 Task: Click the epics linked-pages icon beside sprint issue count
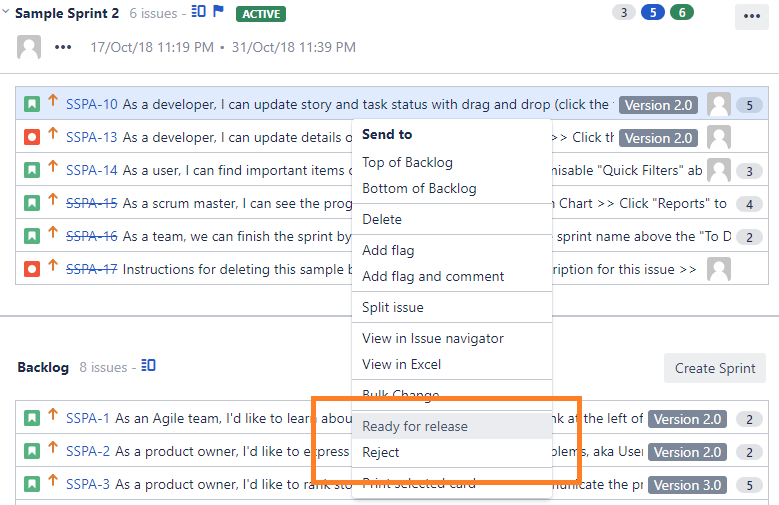[x=198, y=11]
